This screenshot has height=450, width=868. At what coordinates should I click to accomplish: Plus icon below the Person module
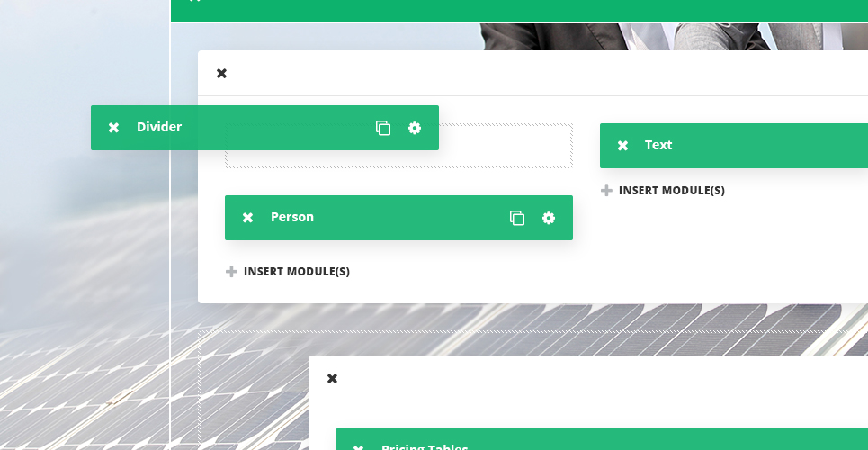pyautogui.click(x=231, y=272)
